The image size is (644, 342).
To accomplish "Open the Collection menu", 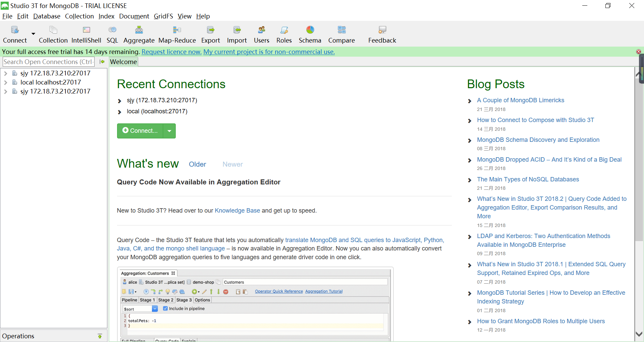I will coord(79,16).
